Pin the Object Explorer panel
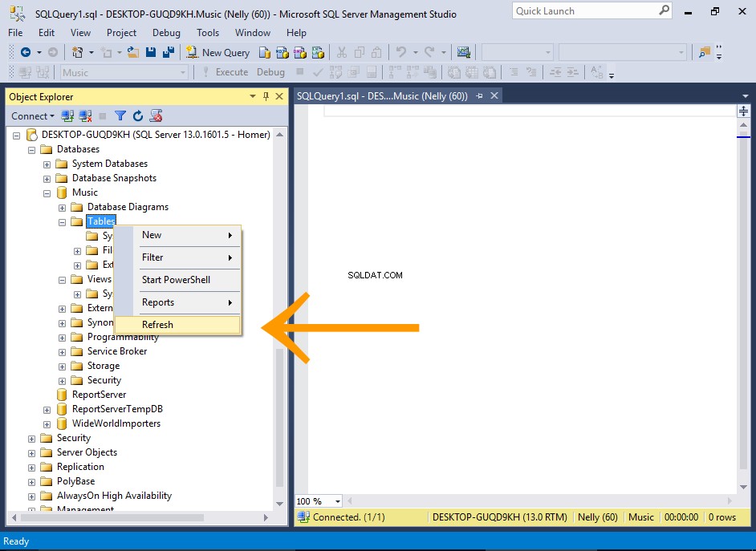The image size is (756, 551). point(266,96)
